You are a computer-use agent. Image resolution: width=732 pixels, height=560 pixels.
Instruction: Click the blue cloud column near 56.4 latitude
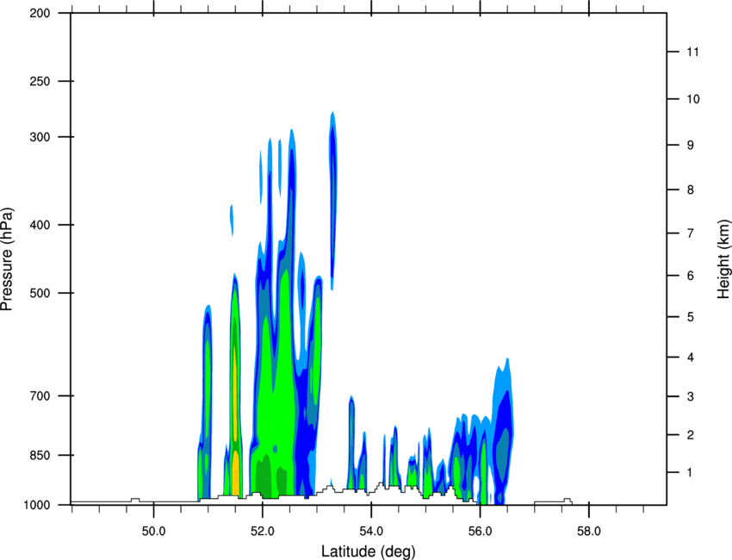(x=502, y=432)
